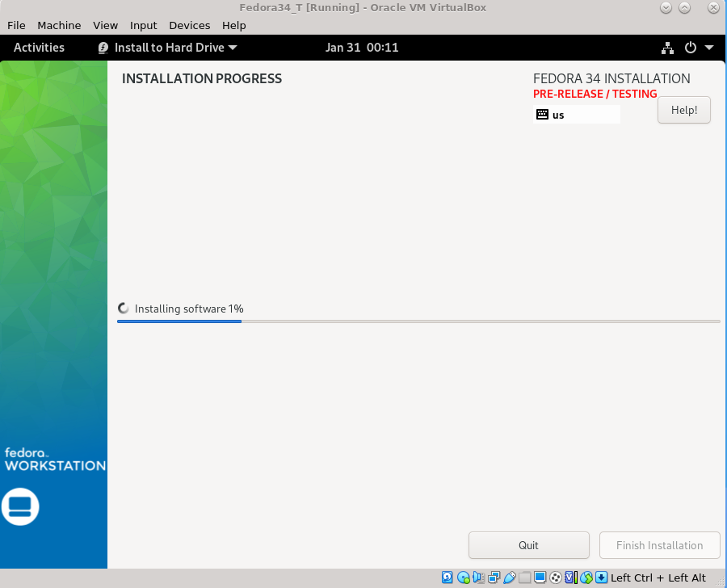Click the Installing software 1% status text
The height and width of the screenshot is (588, 727).
click(189, 309)
